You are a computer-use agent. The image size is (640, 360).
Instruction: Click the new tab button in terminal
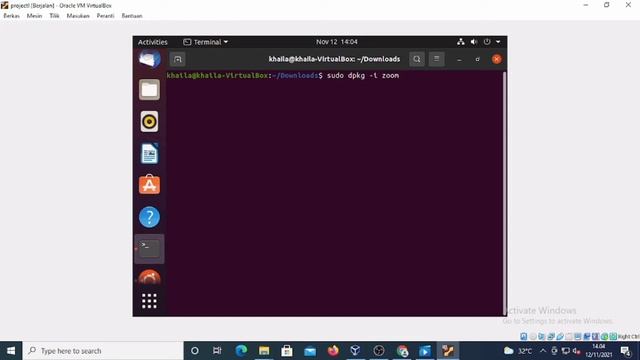178,59
